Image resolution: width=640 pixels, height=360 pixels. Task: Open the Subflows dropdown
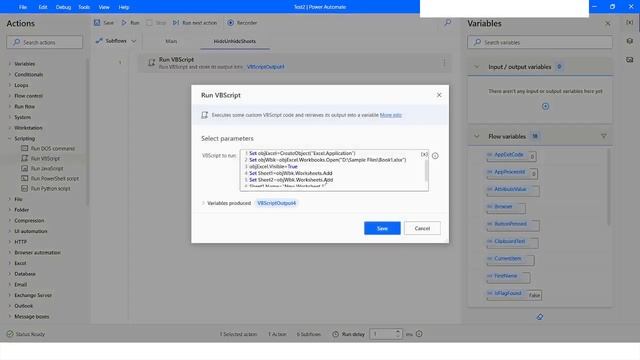pyautogui.click(x=116, y=41)
